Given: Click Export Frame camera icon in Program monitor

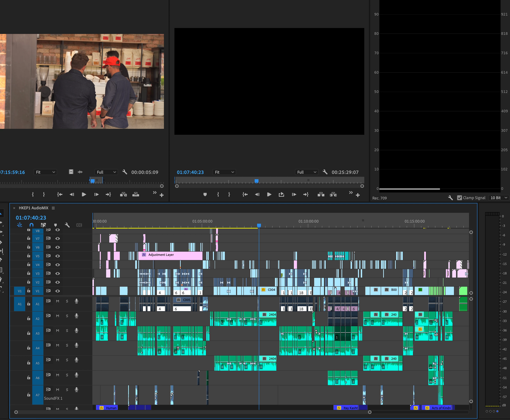Looking at the screenshot, I should pos(281,195).
